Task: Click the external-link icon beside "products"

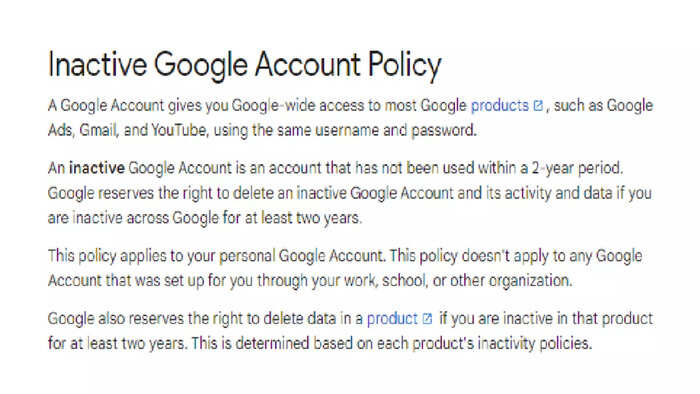Action: pyautogui.click(x=538, y=106)
